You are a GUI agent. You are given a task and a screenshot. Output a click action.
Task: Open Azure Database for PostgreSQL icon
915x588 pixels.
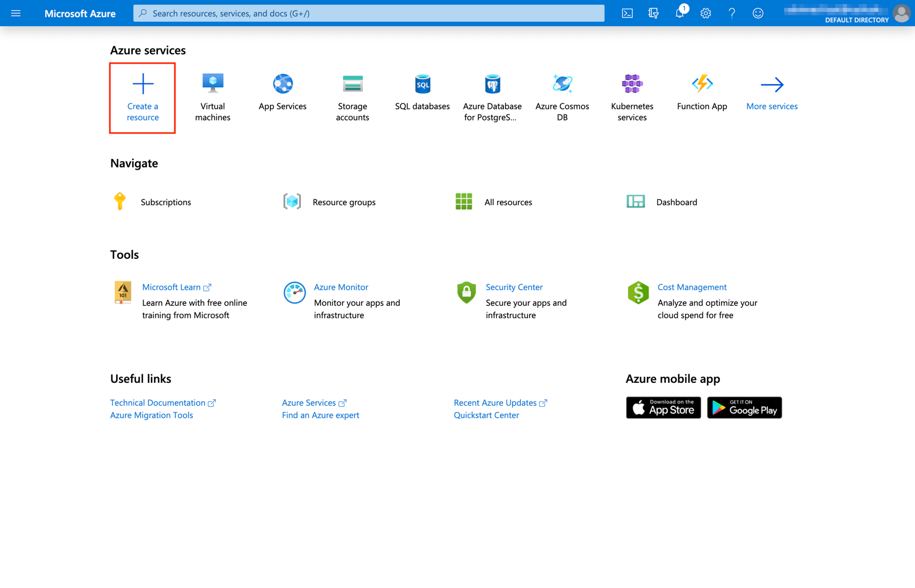(x=492, y=84)
